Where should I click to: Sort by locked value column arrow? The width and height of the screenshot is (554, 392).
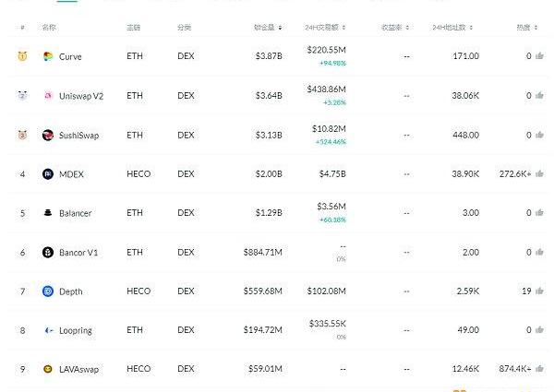[280, 28]
